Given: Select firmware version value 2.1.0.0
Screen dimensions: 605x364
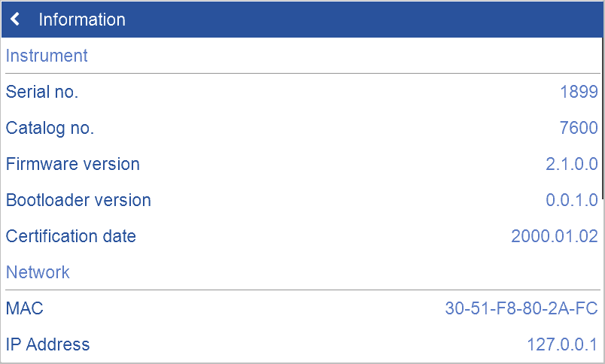Looking at the screenshot, I should coord(571,164).
